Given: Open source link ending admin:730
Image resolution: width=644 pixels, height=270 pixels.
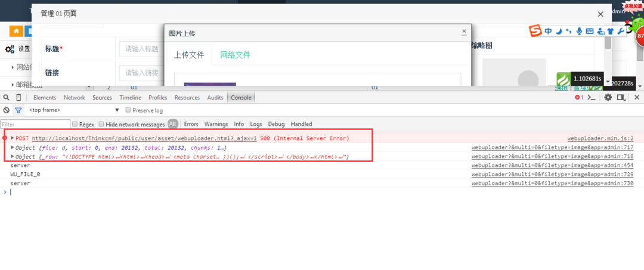Looking at the screenshot, I should (552, 184).
